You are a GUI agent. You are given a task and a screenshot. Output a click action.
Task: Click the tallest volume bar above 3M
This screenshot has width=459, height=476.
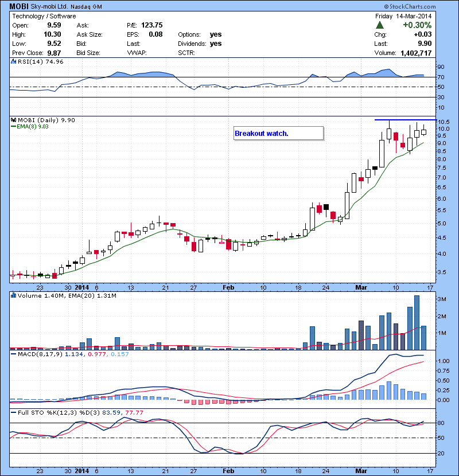point(417,322)
